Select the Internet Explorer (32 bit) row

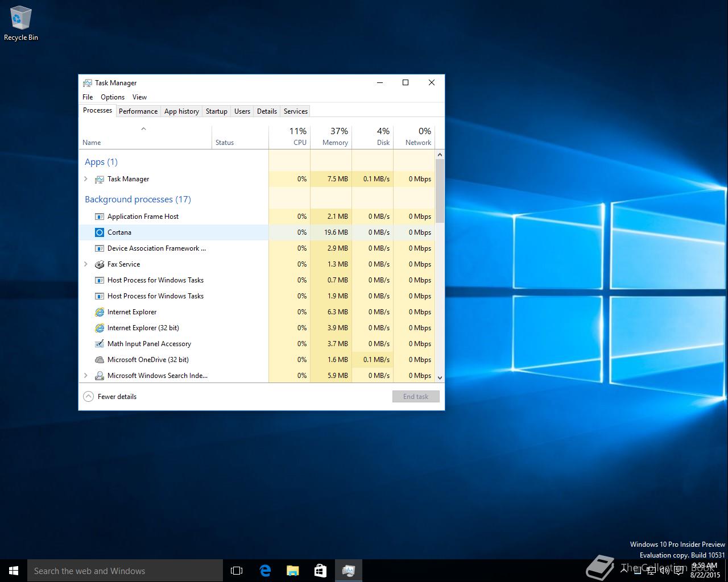pos(257,328)
